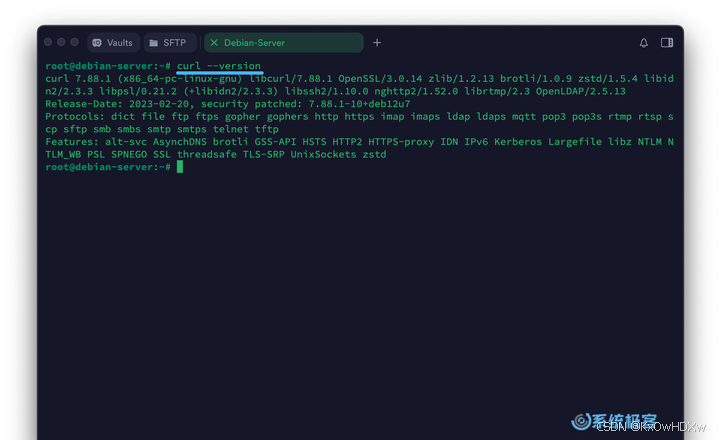721x440 pixels.
Task: Click the SFTP folder icon
Action: 154,43
